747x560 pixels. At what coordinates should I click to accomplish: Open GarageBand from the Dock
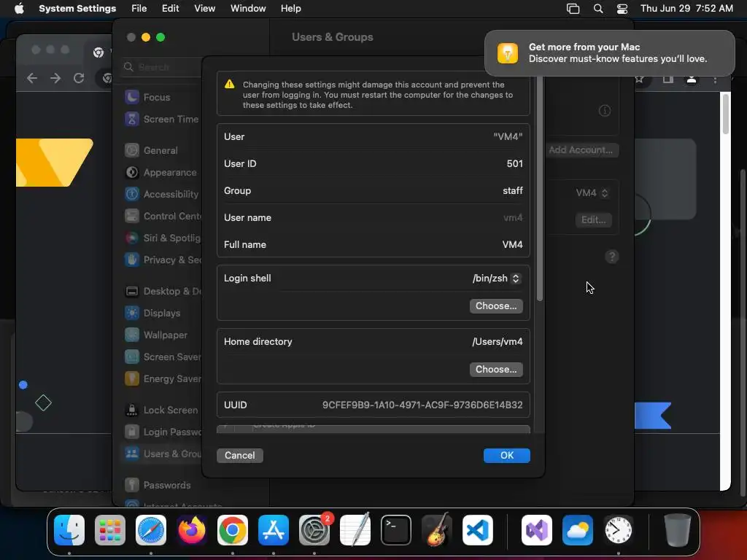[437, 530]
